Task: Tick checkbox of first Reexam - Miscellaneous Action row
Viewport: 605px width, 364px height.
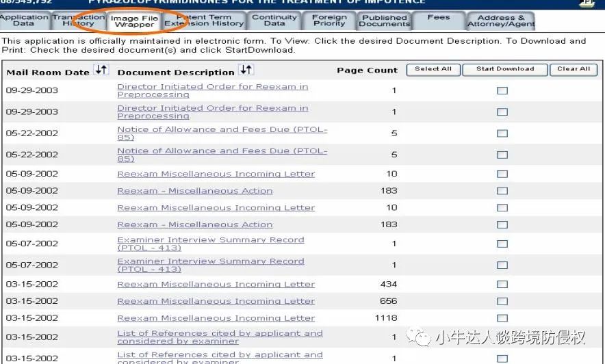Action: pos(502,192)
